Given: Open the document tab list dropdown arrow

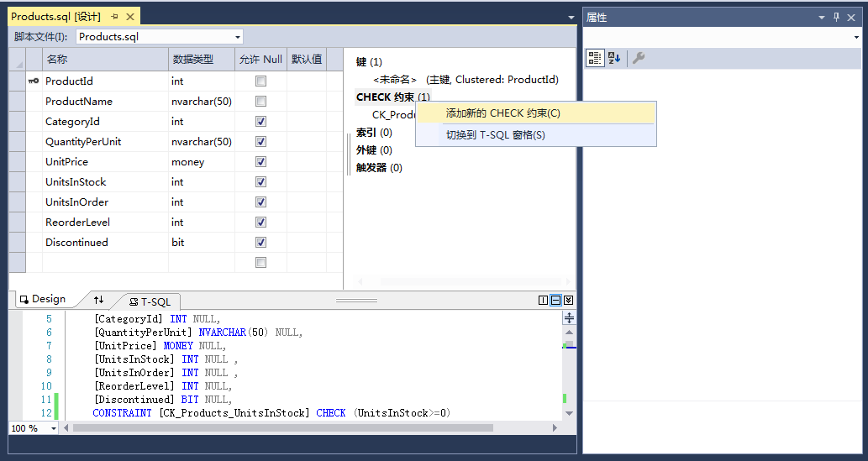Looking at the screenshot, I should coord(571,18).
